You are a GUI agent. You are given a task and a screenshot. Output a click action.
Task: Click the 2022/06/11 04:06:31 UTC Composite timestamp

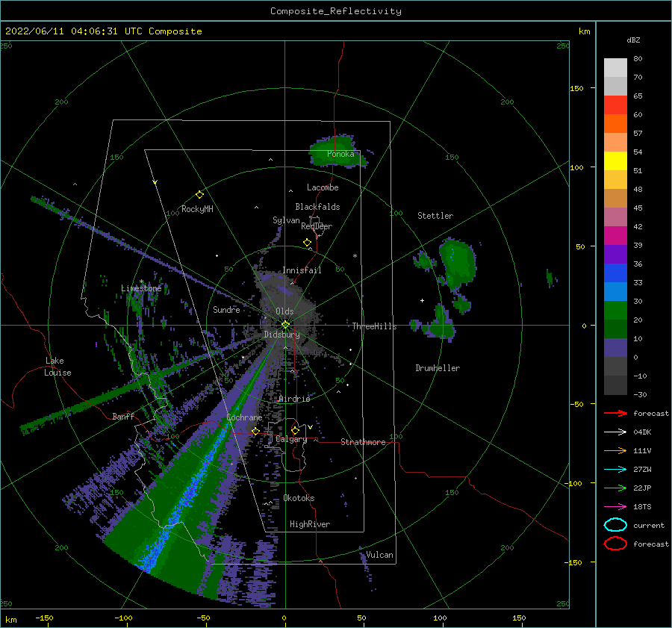(103, 31)
